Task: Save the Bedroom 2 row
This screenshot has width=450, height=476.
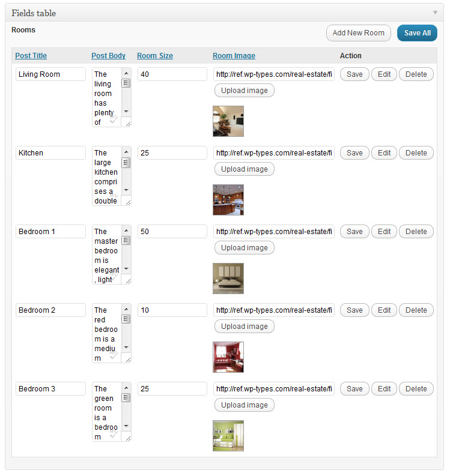Action: click(354, 310)
